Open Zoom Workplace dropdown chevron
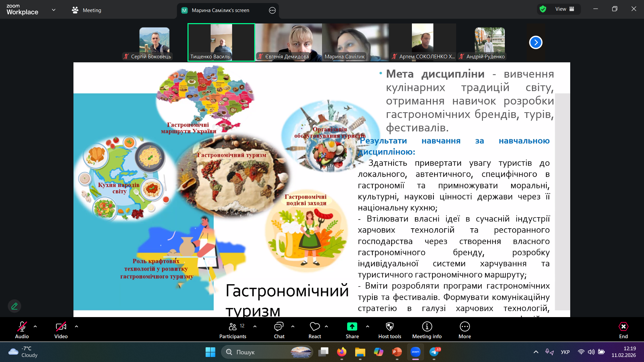This screenshot has width=644, height=362. (54, 10)
